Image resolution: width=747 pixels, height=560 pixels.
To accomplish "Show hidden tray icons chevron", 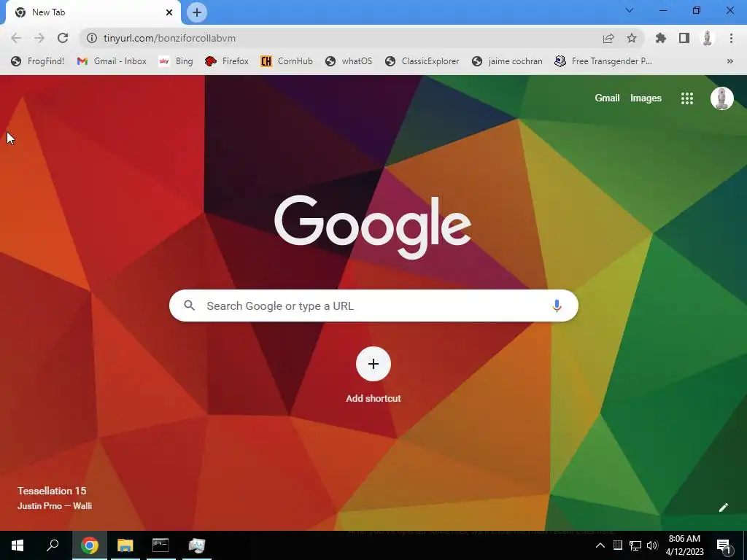I will coord(600,545).
